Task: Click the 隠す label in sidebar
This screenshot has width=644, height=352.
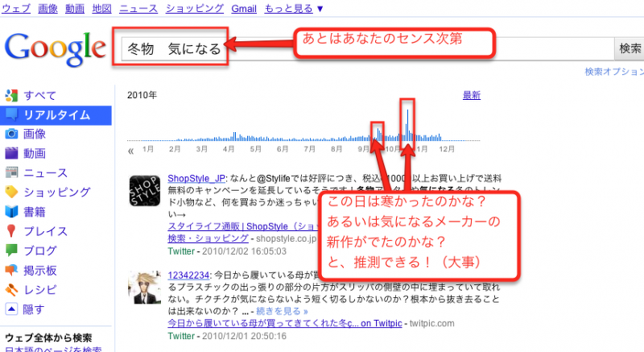Action: [x=34, y=309]
